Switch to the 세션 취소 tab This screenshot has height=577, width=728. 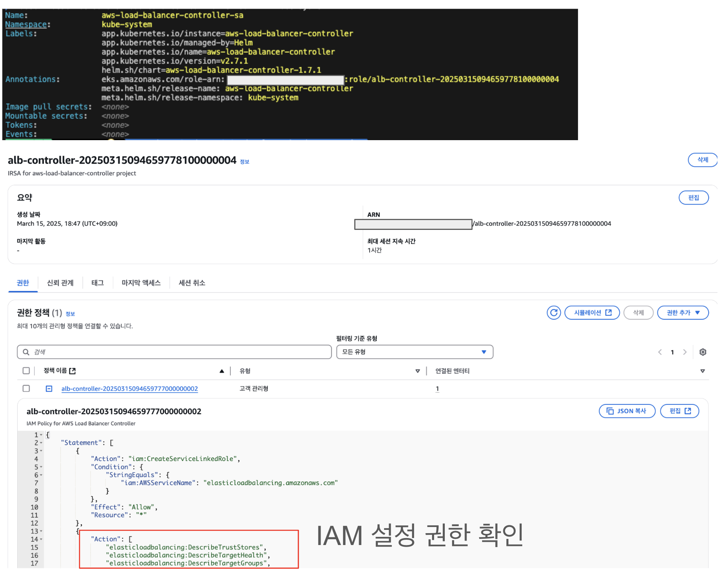click(x=192, y=283)
